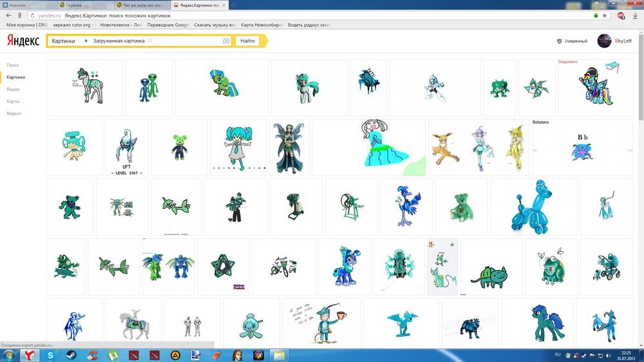Select Видео in the left sidebar
644x362 pixels.
coord(13,89)
